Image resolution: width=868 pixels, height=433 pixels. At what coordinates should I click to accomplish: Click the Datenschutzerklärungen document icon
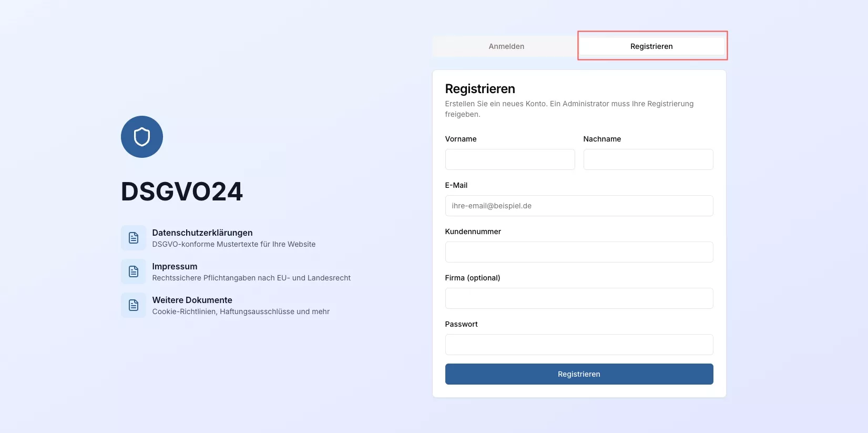134,238
